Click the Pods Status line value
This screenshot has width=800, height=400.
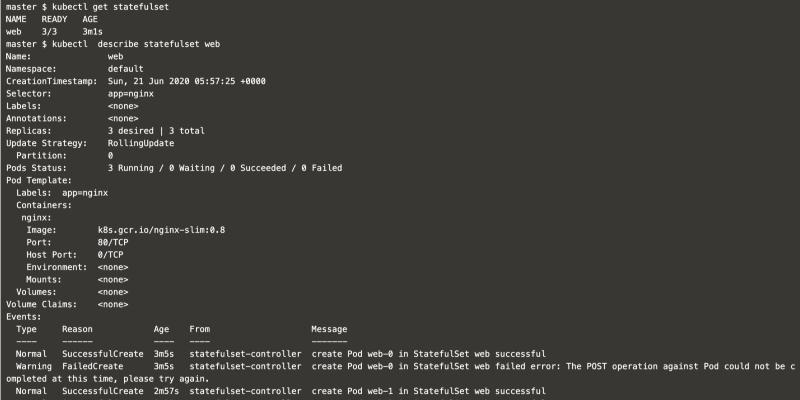pyautogui.click(x=225, y=168)
